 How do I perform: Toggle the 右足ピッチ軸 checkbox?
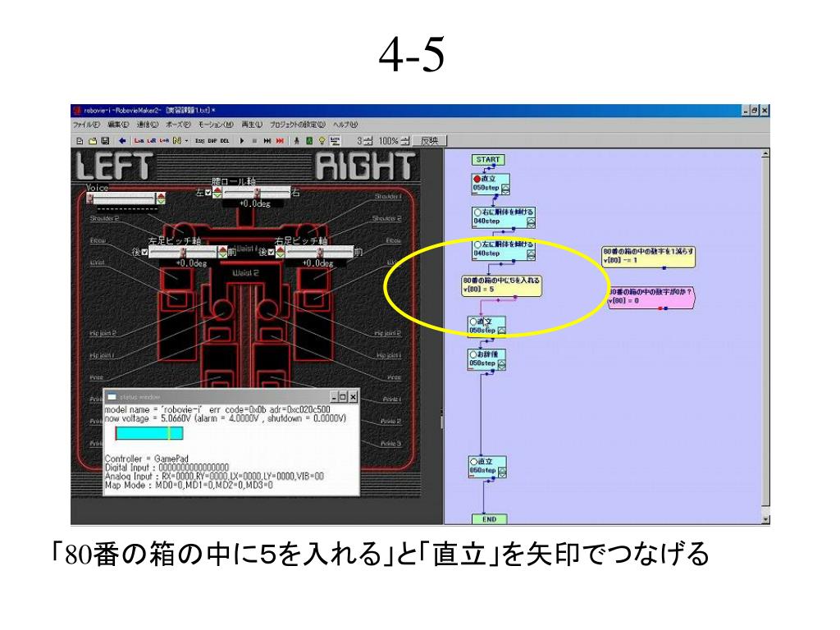coord(272,251)
